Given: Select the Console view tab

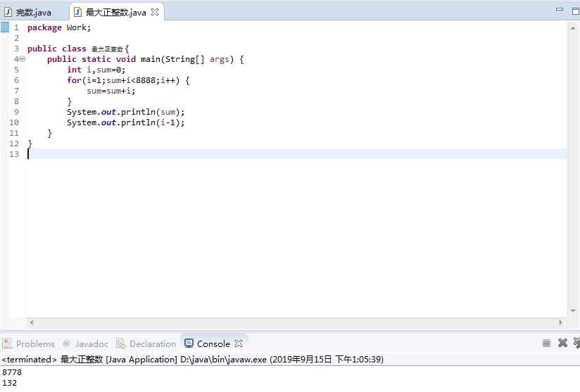Looking at the screenshot, I should pos(213,344).
